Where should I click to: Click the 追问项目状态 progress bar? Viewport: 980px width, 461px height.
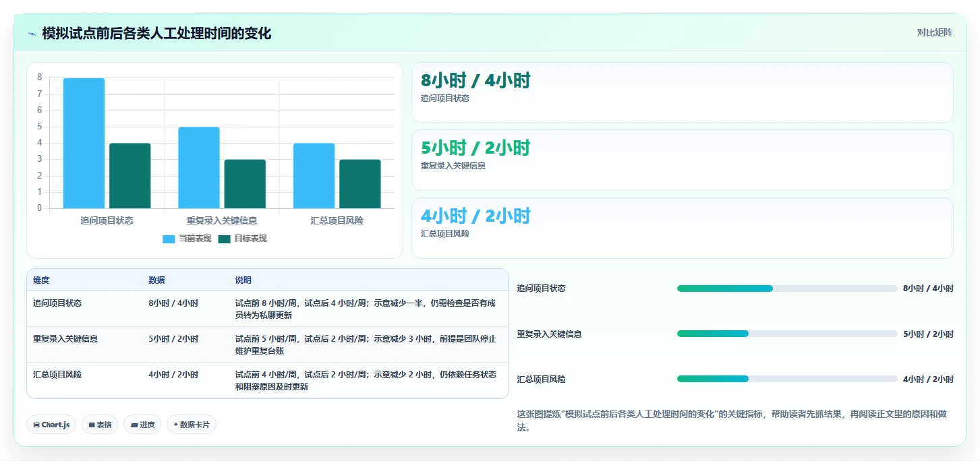[x=787, y=288]
